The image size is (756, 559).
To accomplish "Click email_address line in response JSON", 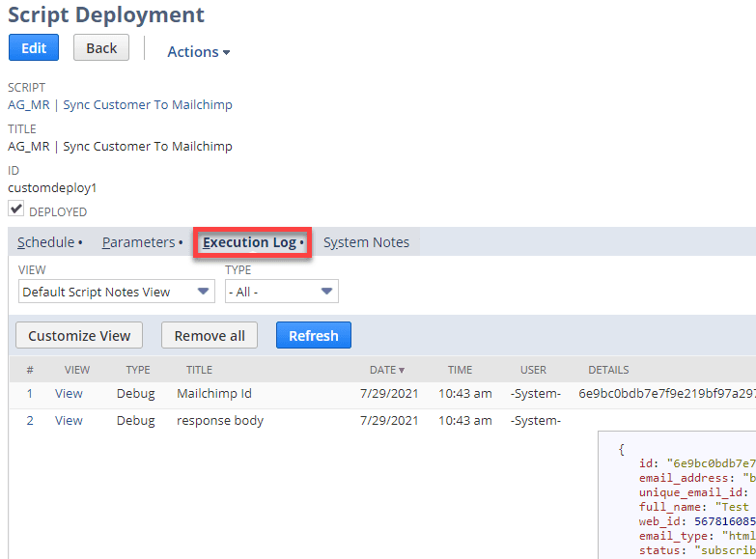I will click(x=697, y=478).
